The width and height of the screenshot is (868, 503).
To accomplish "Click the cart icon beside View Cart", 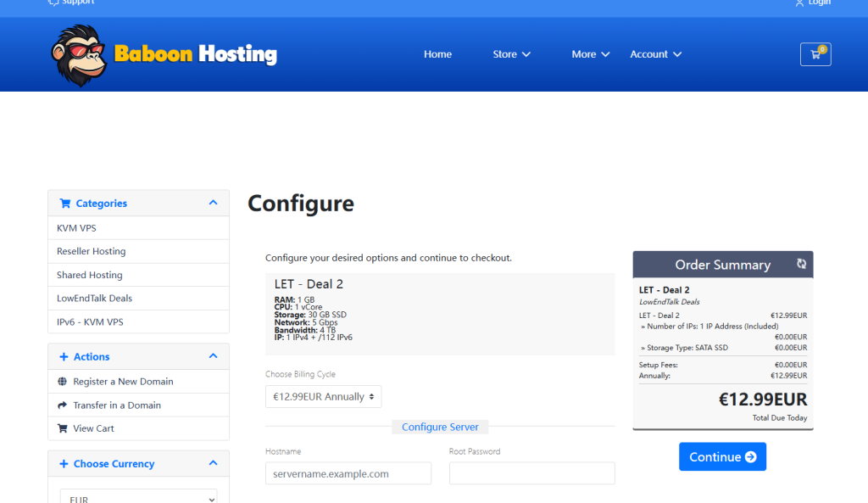I will click(62, 428).
